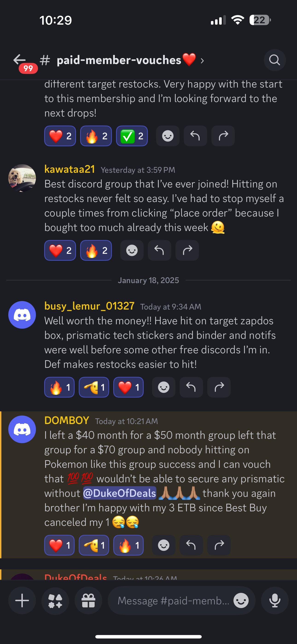This screenshot has width=297, height=644.
Task: Open the plus attachment button
Action: click(x=22, y=600)
